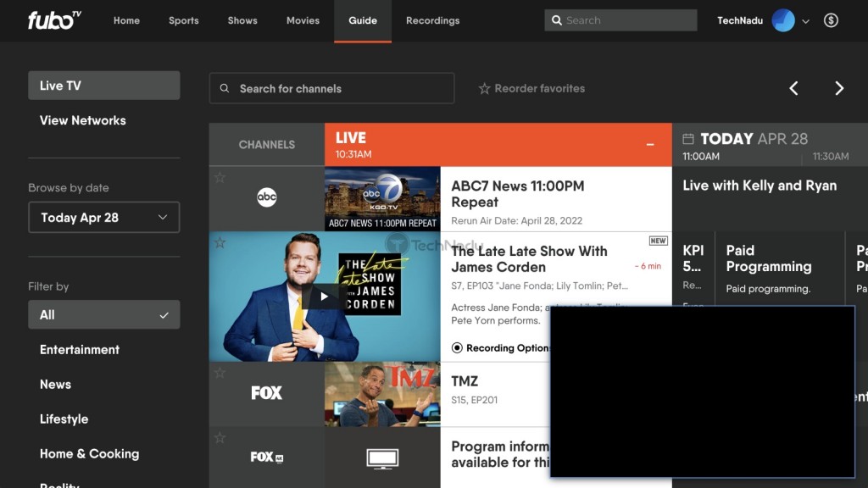
Task: Open the KPI 5 program cell
Action: (693, 269)
